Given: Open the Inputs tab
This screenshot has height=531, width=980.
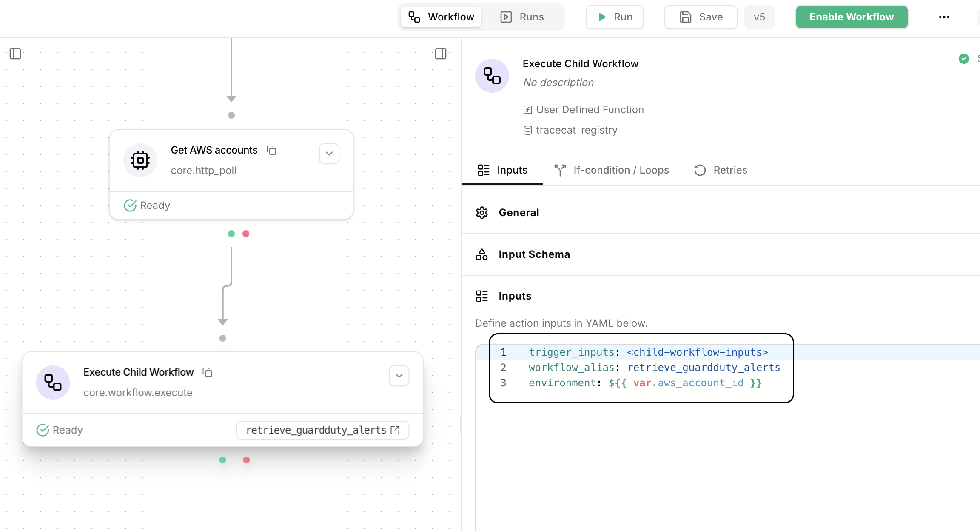Looking at the screenshot, I should pyautogui.click(x=502, y=170).
